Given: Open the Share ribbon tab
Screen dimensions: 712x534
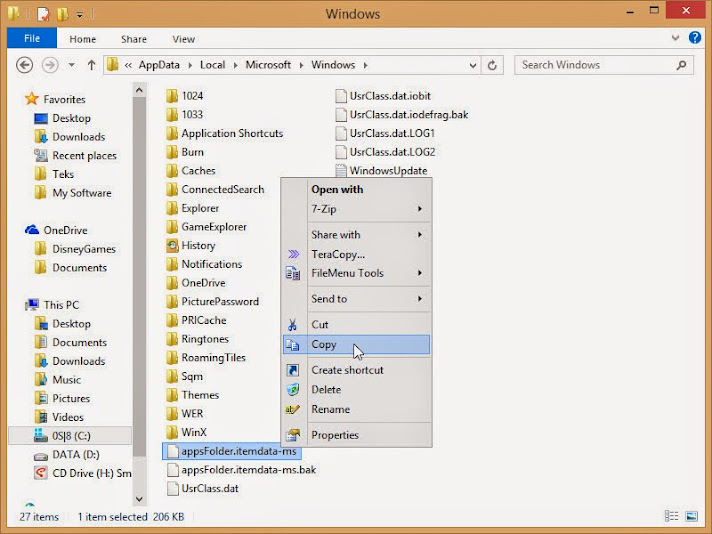Looking at the screenshot, I should click(x=134, y=39).
